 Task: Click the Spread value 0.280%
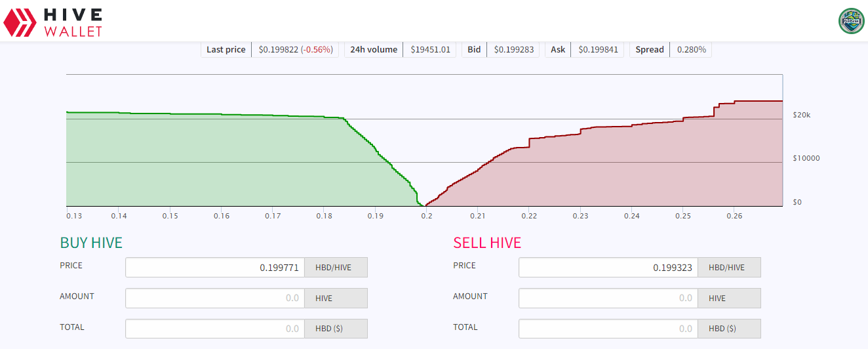click(x=692, y=49)
